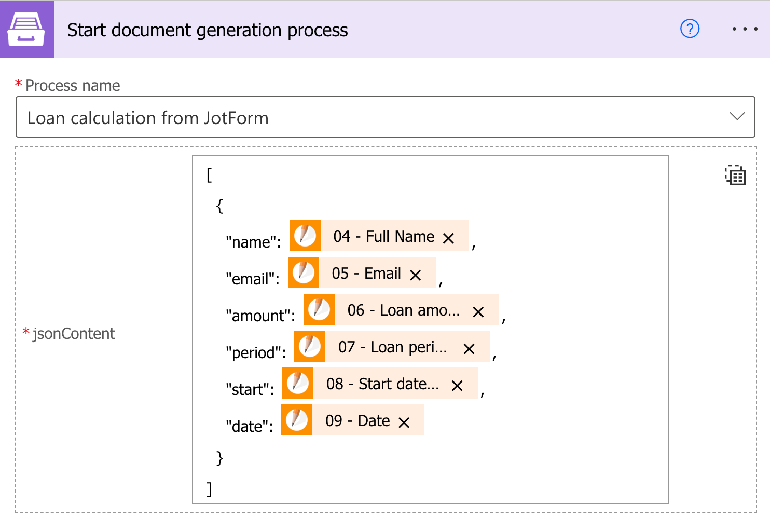Click JotForm icon beside 06 - Loan amo...
This screenshot has width=770, height=532.
[319, 309]
